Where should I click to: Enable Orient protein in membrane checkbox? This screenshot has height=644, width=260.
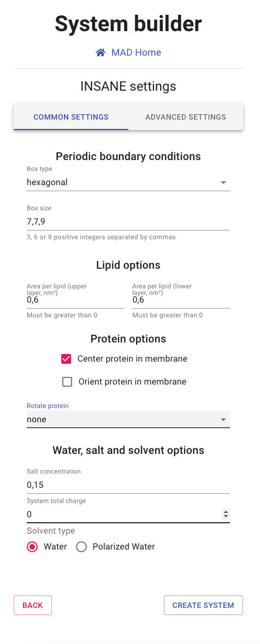[67, 382]
